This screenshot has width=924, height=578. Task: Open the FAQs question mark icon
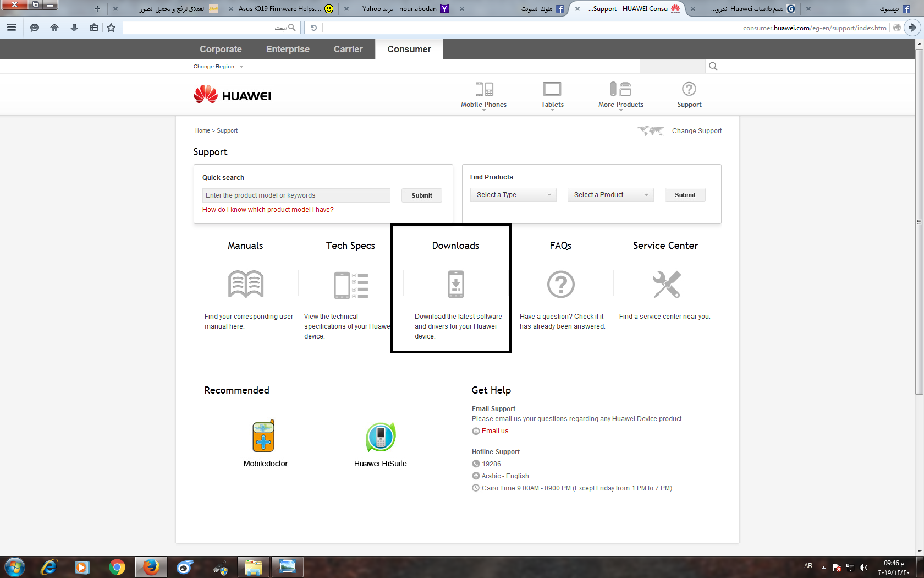[x=561, y=285]
